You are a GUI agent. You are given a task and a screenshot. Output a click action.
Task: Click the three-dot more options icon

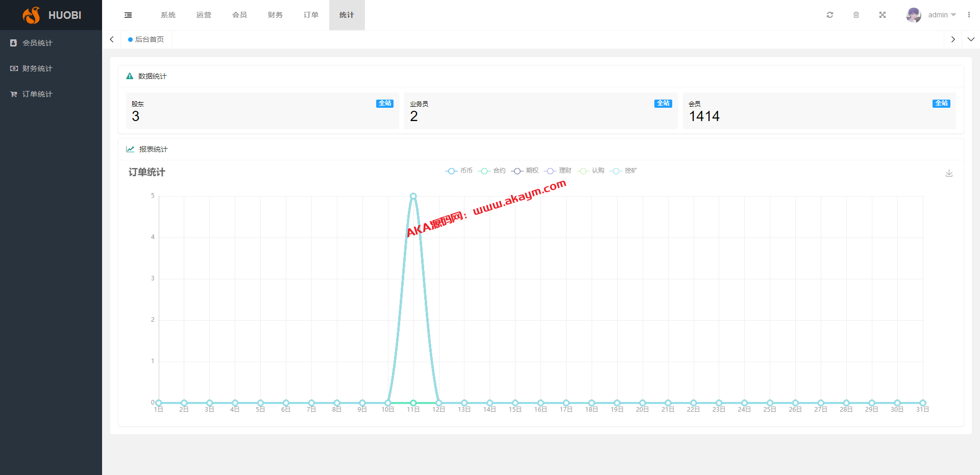coord(969,15)
